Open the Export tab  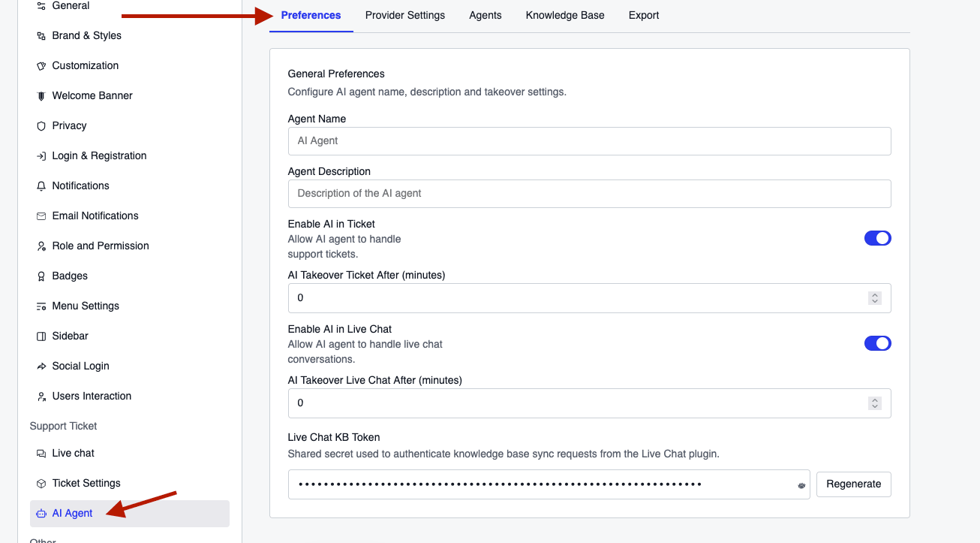coord(644,15)
